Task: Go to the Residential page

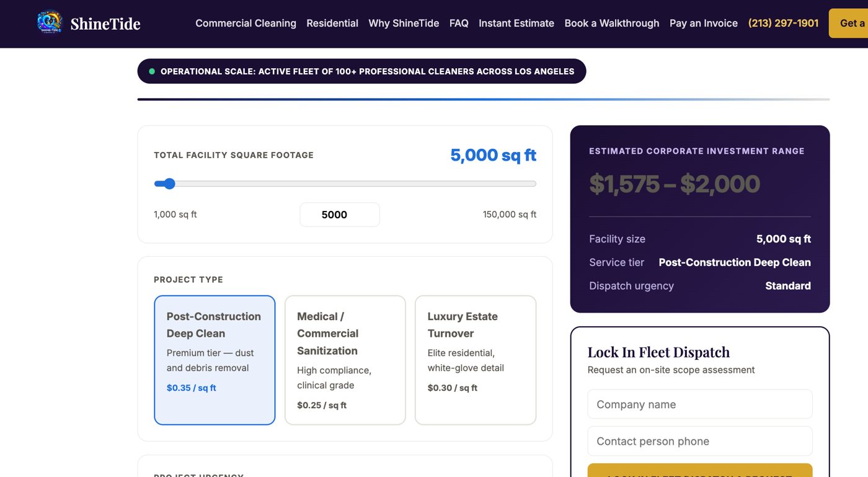Action: click(332, 23)
